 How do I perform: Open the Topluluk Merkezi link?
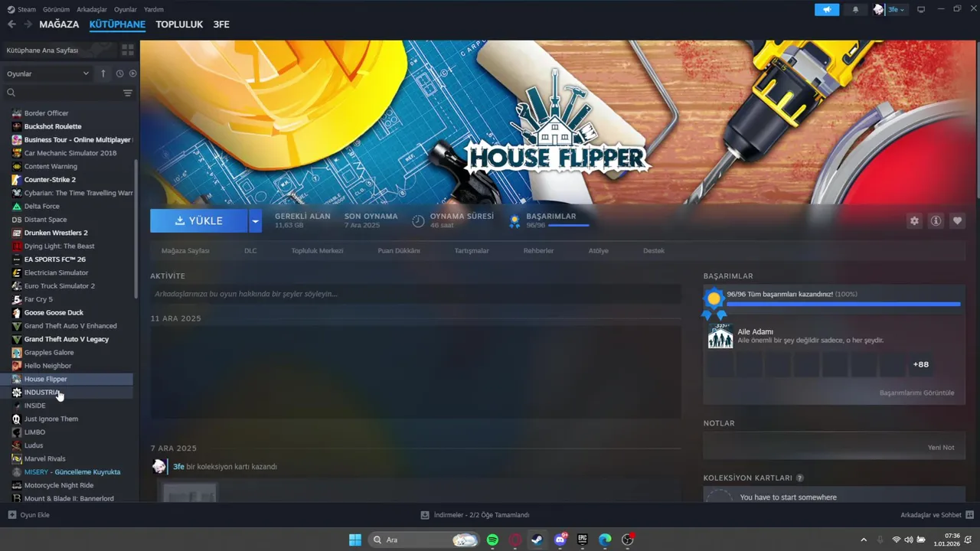317,251
